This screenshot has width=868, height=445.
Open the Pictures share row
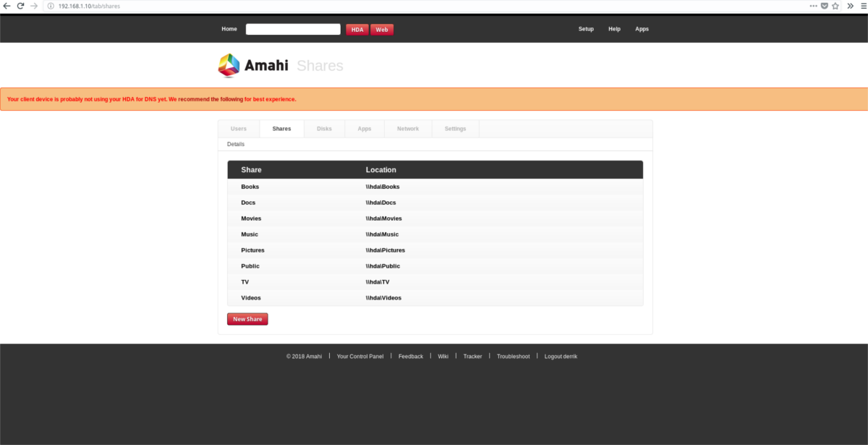[435, 250]
